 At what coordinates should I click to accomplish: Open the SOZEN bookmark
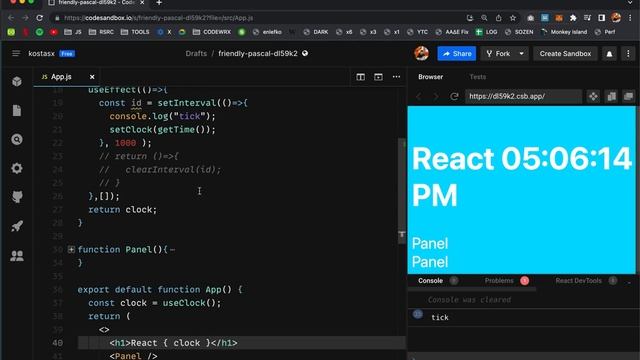519,32
